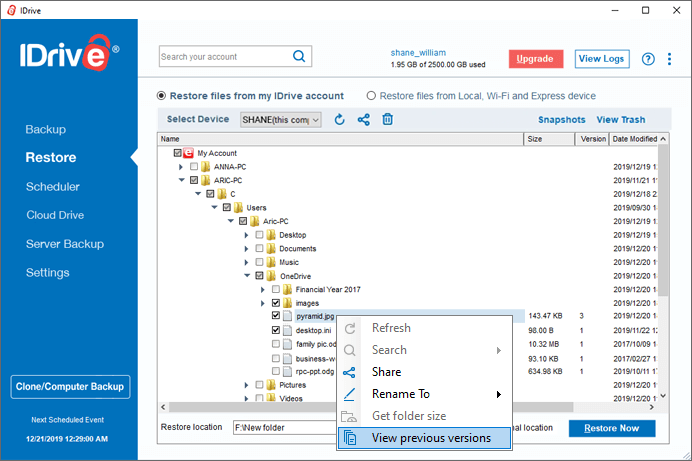Expand the images folder node
The image size is (692, 461).
(263, 304)
